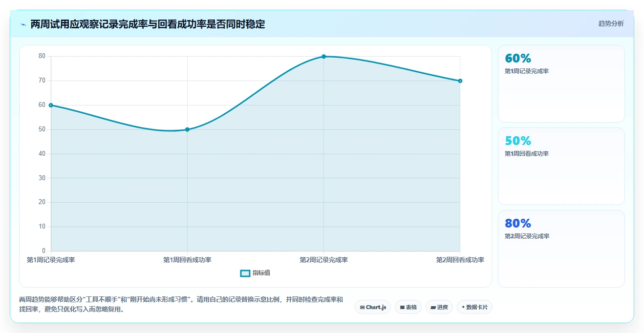
Task: Click the 50% value card
Action: click(561, 166)
